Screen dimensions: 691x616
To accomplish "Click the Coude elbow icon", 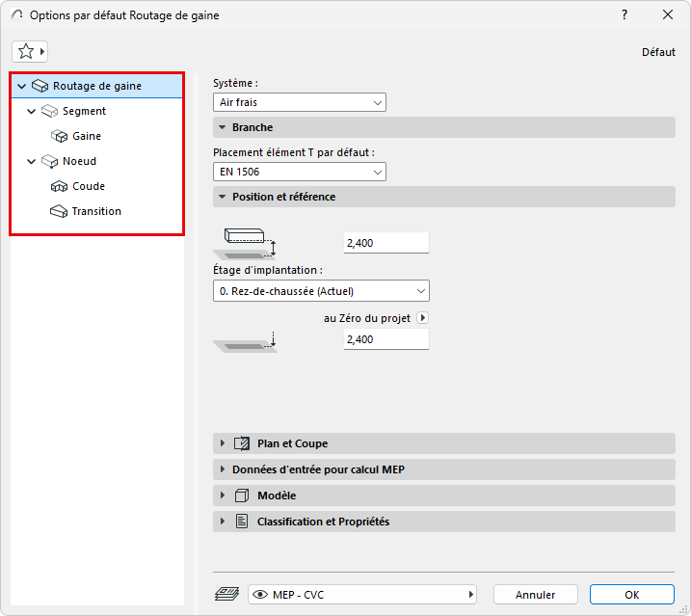I will pos(59,186).
